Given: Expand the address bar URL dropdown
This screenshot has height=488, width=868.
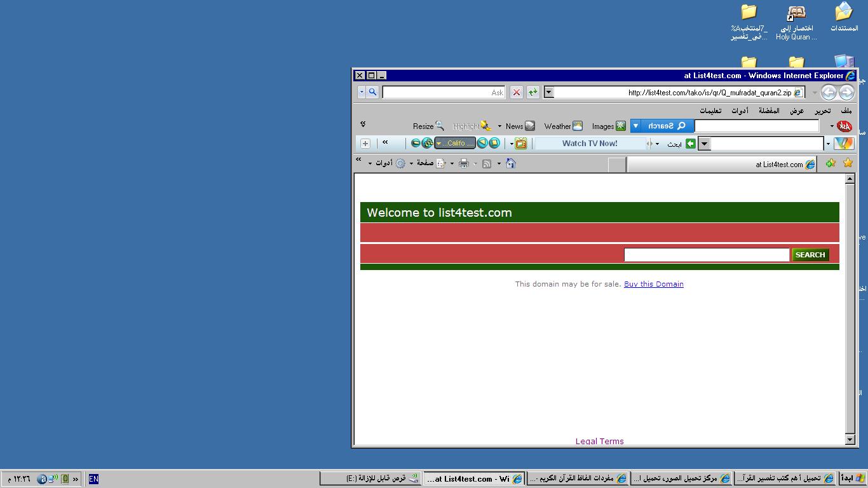Looking at the screenshot, I should [549, 92].
